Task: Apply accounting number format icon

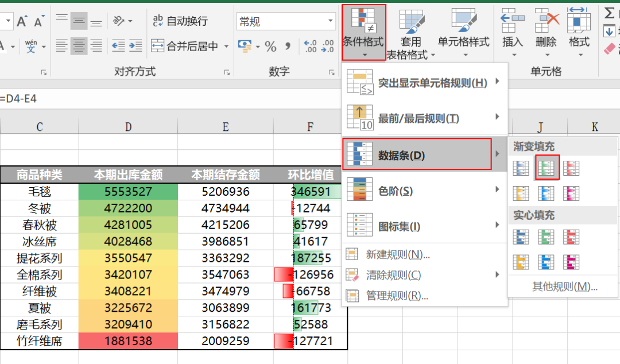Action: pos(245,47)
